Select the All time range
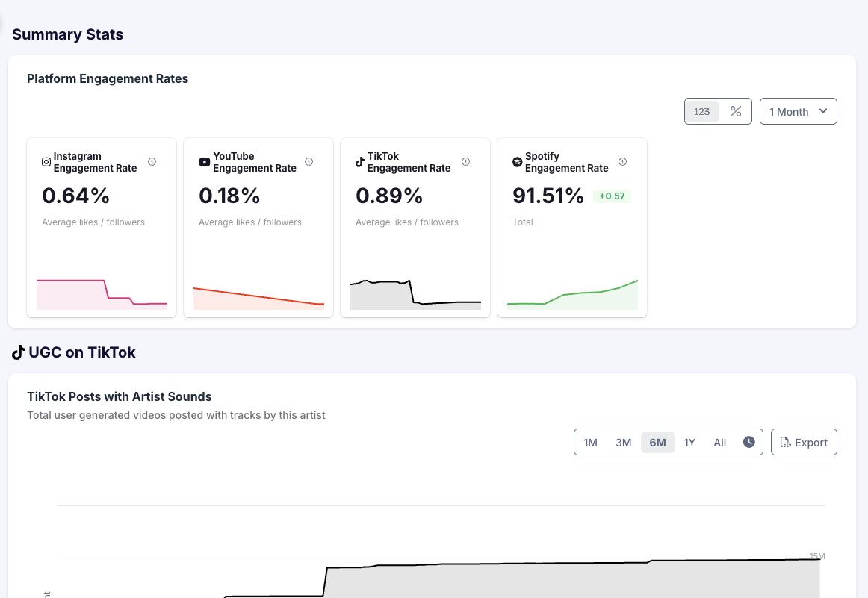Image resolution: width=868 pixels, height=598 pixels. click(x=719, y=443)
